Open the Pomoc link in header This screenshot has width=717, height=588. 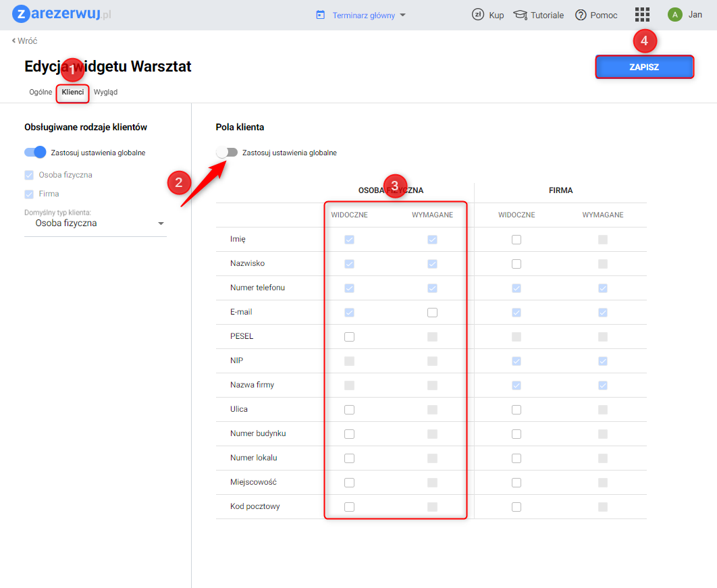pyautogui.click(x=604, y=15)
